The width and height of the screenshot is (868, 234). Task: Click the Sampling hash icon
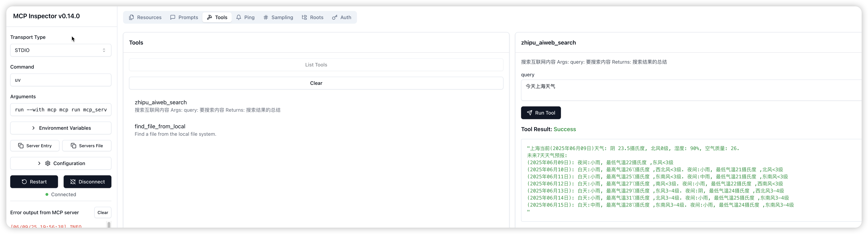pos(266,17)
